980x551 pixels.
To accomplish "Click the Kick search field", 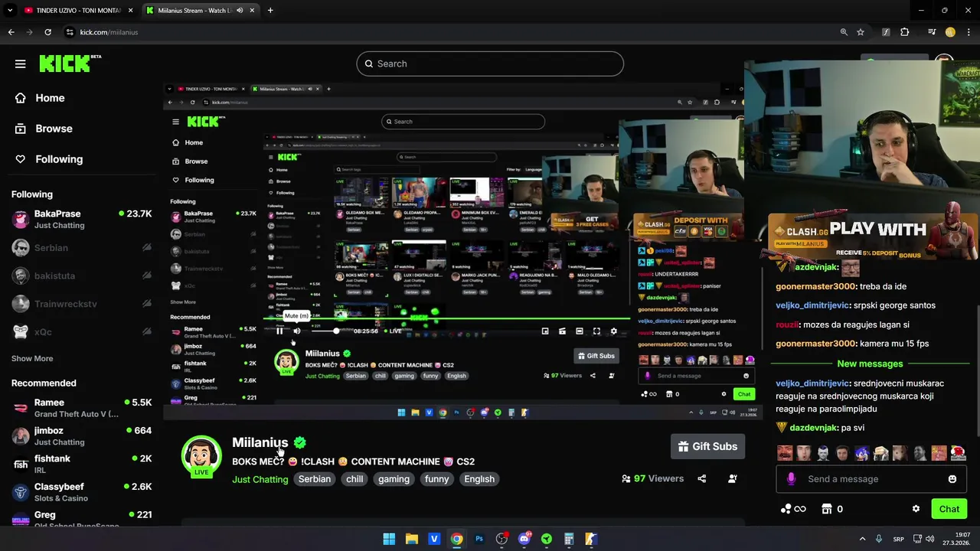I will point(490,64).
